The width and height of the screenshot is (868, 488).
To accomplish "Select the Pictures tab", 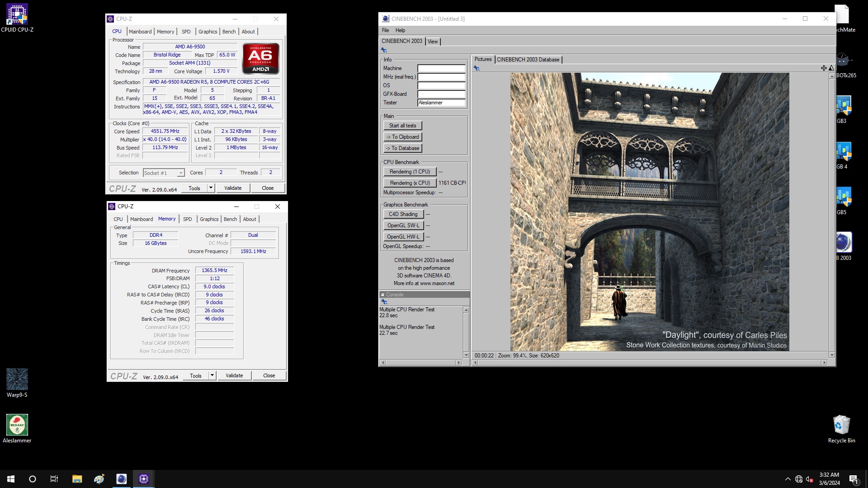I will pos(483,59).
